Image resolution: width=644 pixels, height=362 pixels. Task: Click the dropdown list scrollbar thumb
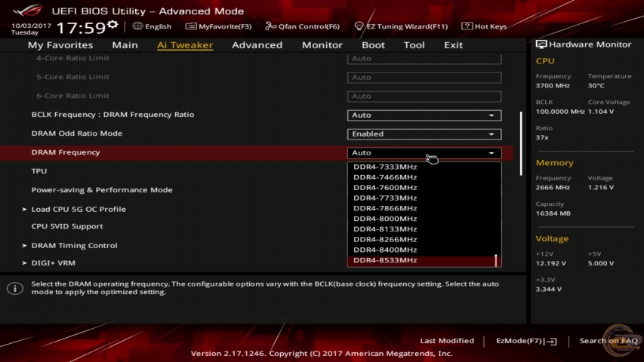point(496,260)
